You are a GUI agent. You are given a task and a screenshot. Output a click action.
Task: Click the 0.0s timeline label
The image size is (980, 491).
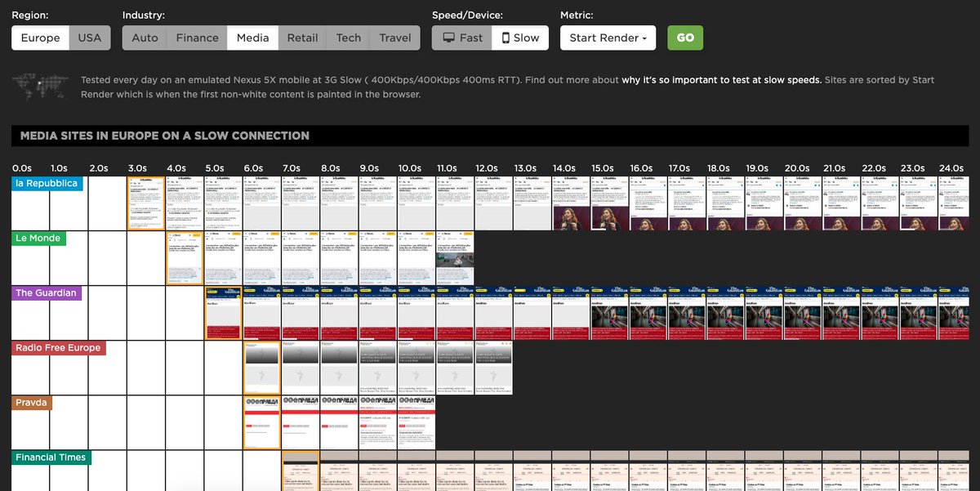(22, 167)
